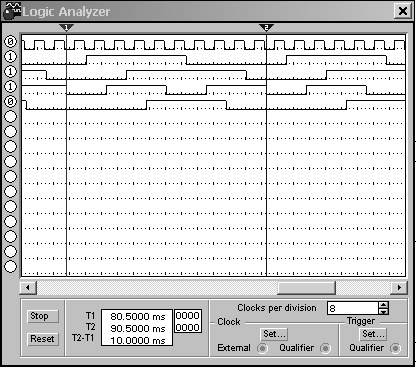
Task: Click the fifth channel terminal showing 0
Action: pos(10,101)
